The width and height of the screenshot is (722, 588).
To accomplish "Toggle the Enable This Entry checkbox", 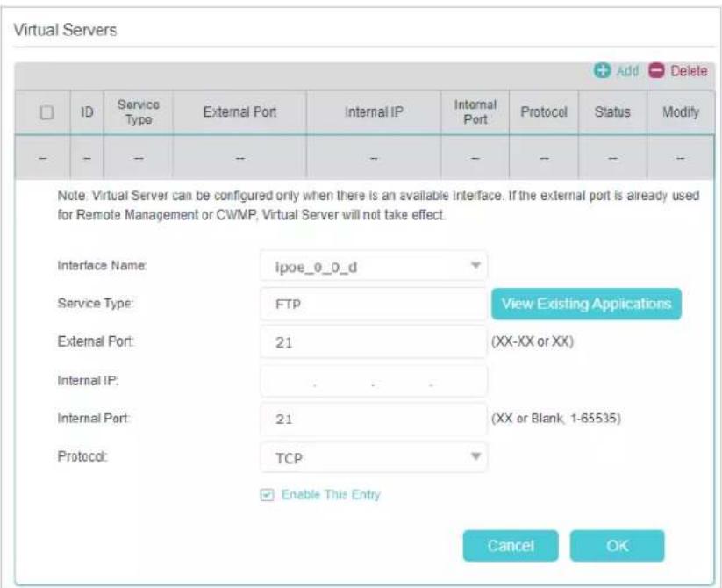I will [x=267, y=495].
